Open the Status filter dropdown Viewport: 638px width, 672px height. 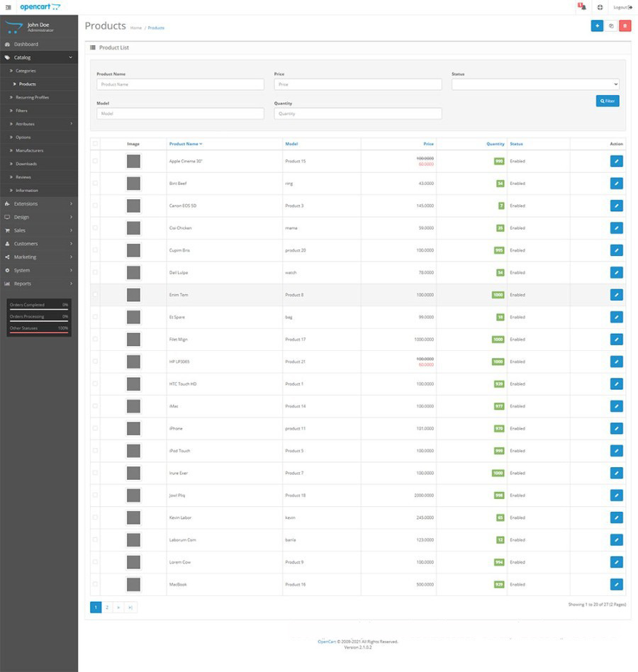[x=535, y=84]
